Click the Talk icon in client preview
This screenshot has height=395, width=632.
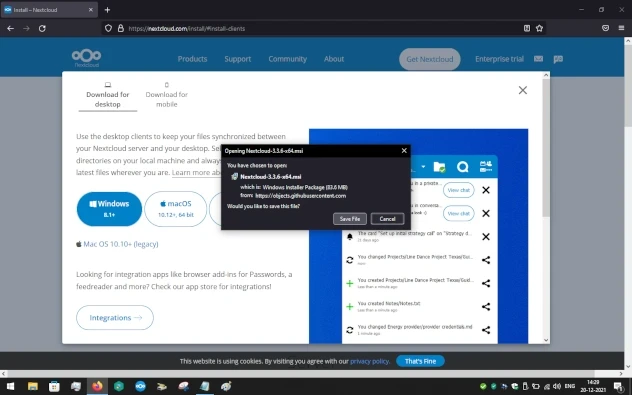[x=463, y=166]
